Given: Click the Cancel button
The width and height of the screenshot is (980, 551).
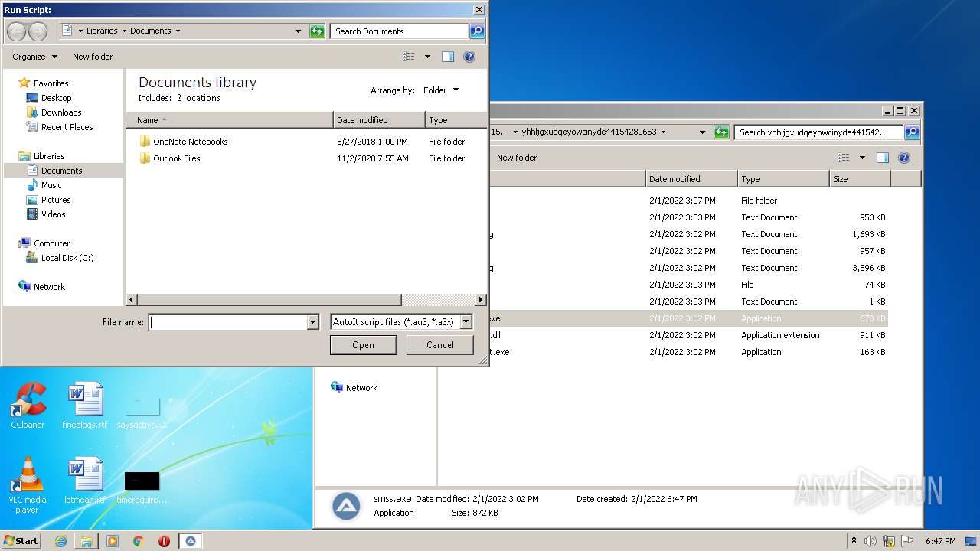Looking at the screenshot, I should coord(440,345).
